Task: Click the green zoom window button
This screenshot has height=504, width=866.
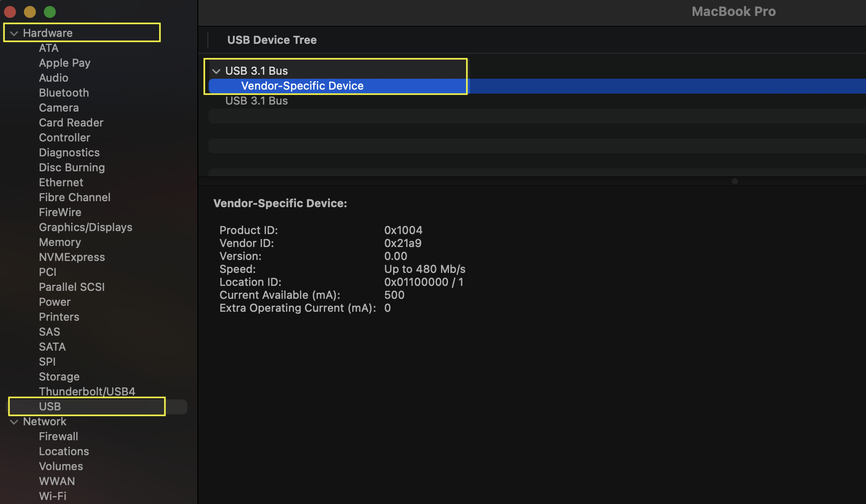Action: click(50, 11)
